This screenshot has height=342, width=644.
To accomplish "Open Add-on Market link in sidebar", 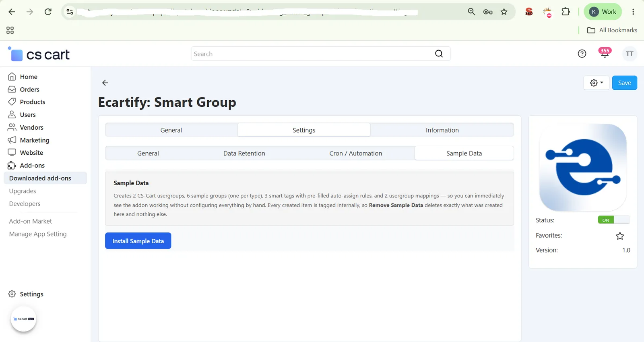I will pyautogui.click(x=31, y=221).
